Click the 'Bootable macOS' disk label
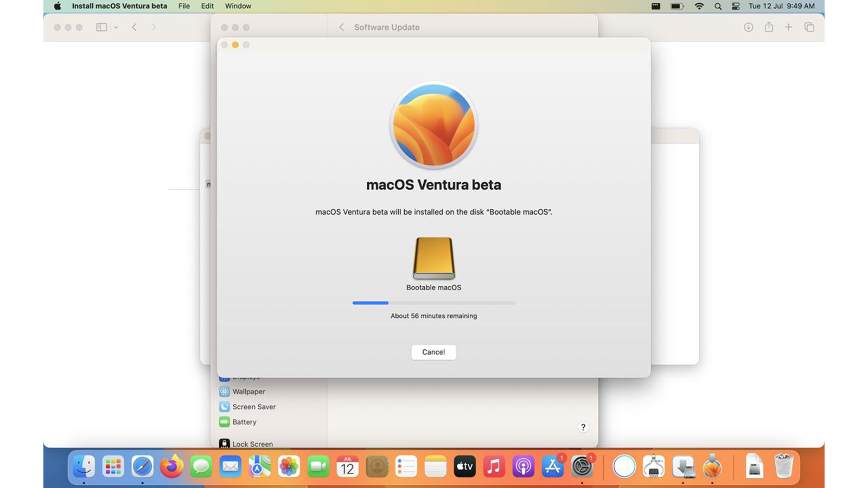The width and height of the screenshot is (868, 488). 434,287
